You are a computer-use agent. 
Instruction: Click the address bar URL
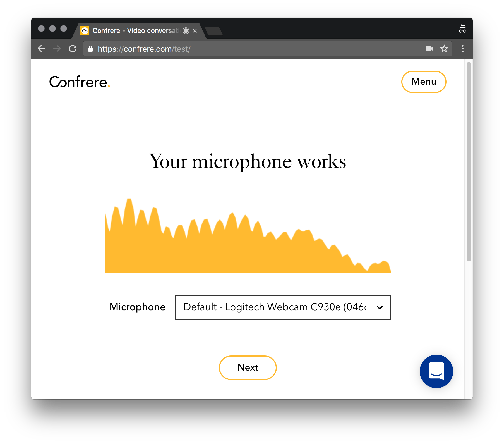[144, 49]
